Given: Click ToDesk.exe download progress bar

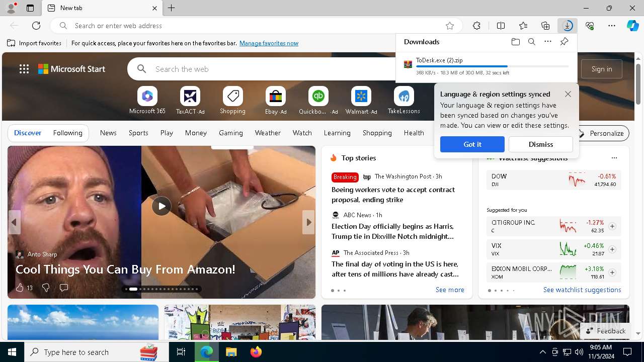Looking at the screenshot, I should coord(493,66).
